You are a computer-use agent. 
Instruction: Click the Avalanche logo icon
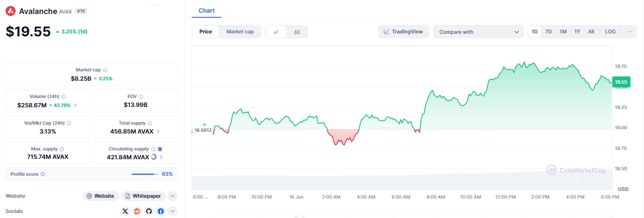click(x=11, y=11)
